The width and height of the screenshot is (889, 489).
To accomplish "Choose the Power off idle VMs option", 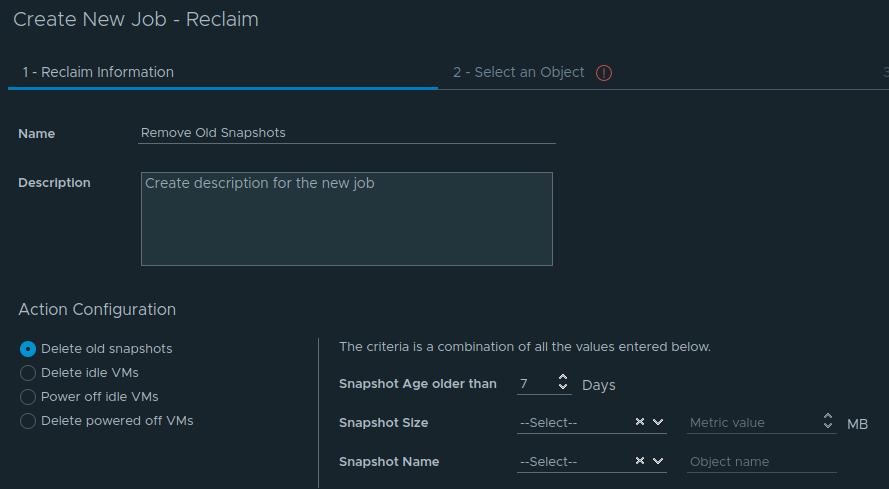I will (x=28, y=397).
